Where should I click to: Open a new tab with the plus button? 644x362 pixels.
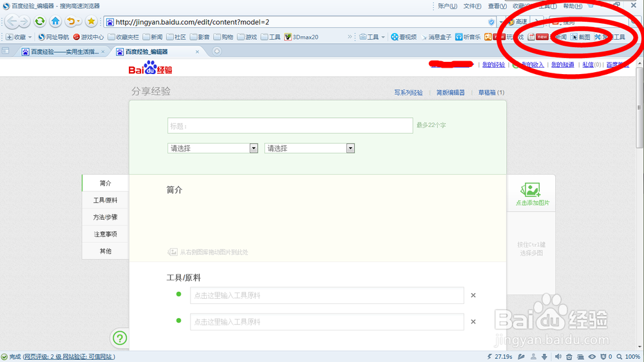pos(217,52)
